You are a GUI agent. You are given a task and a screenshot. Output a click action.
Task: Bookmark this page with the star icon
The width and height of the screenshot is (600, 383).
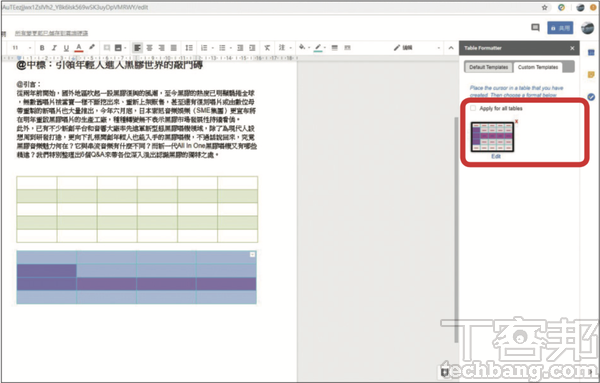[x=545, y=7]
